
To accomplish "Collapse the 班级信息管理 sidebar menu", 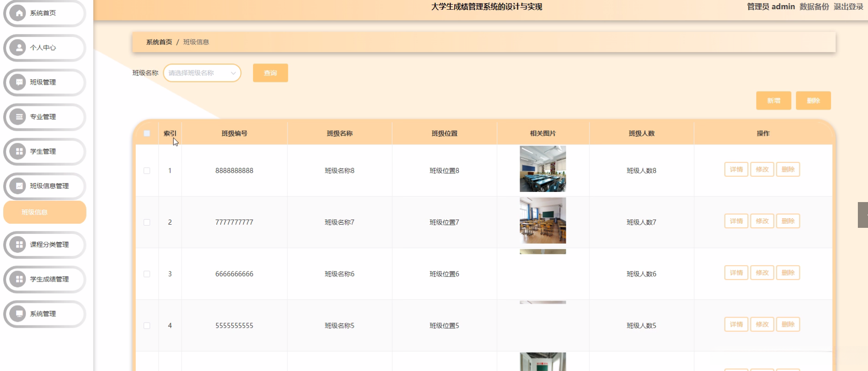I will [x=45, y=186].
